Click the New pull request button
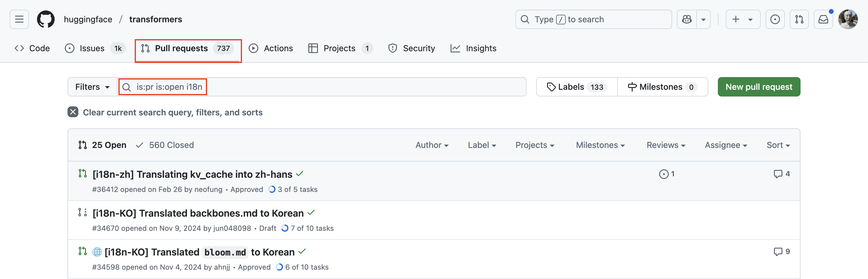 point(759,87)
